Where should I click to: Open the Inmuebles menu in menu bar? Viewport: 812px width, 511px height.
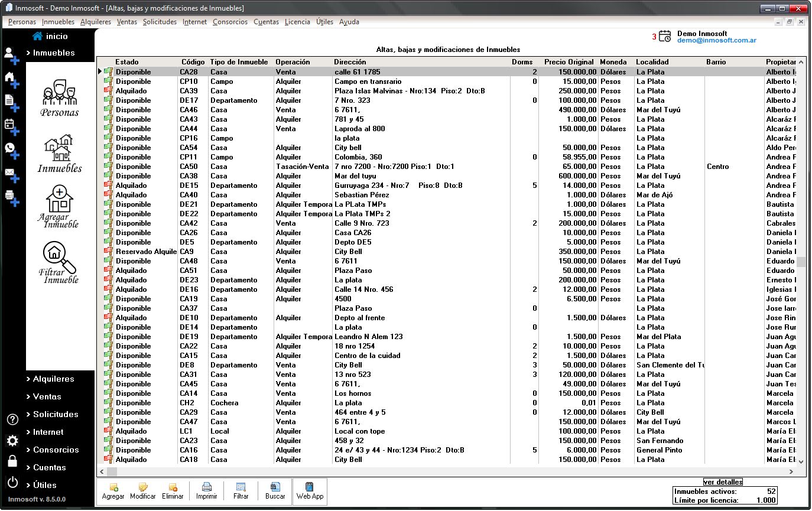(58, 22)
